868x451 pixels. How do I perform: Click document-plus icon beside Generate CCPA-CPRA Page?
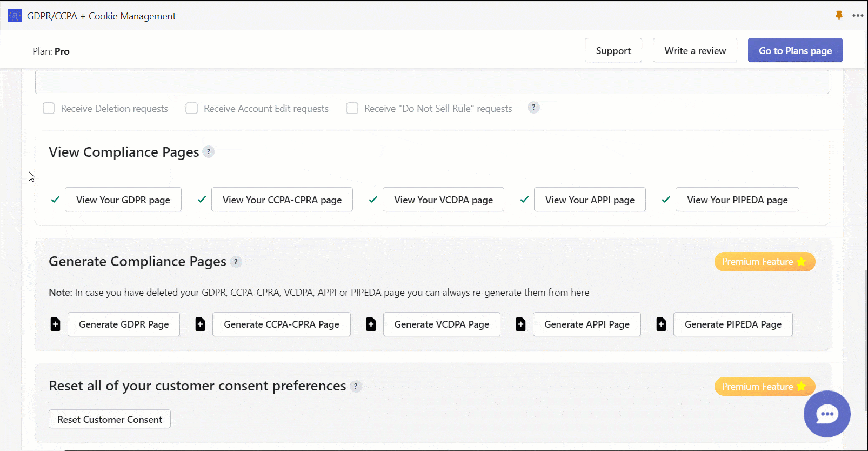200,324
